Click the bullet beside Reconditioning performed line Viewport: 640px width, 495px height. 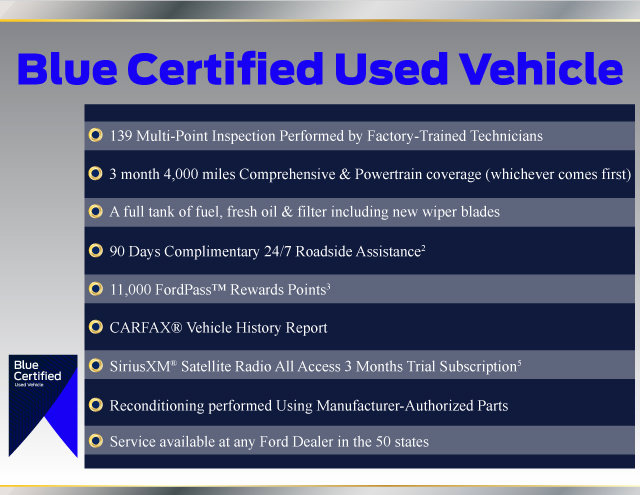(96, 405)
